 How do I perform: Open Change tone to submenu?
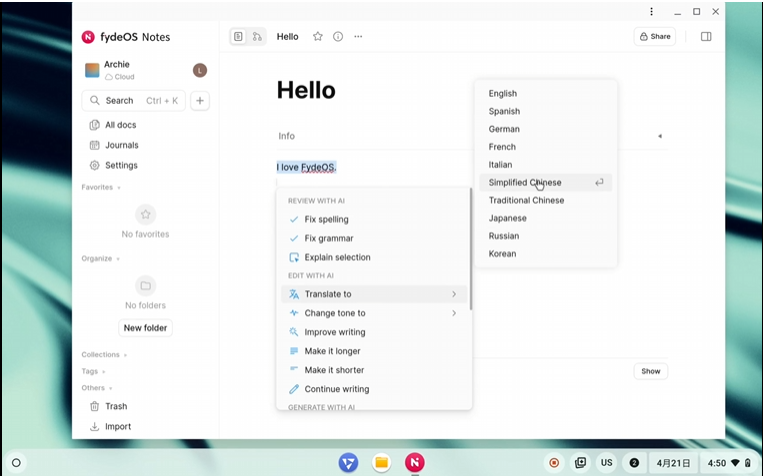374,313
